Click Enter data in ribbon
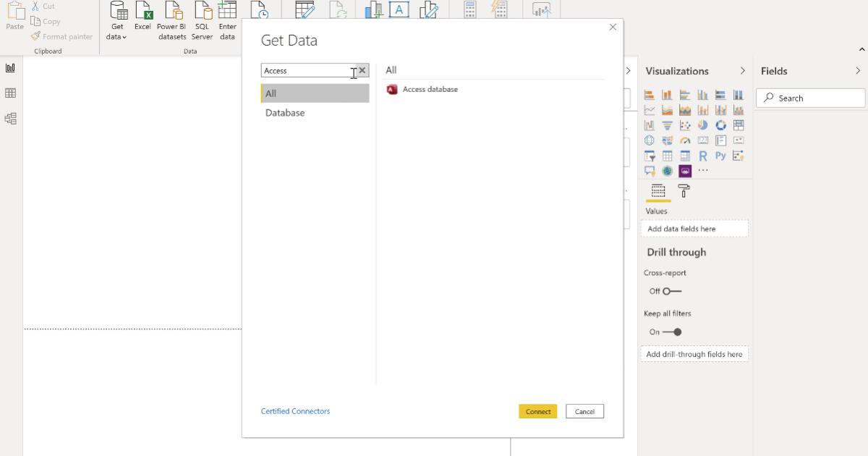Screen dimensions: 868x456 tap(228, 20)
